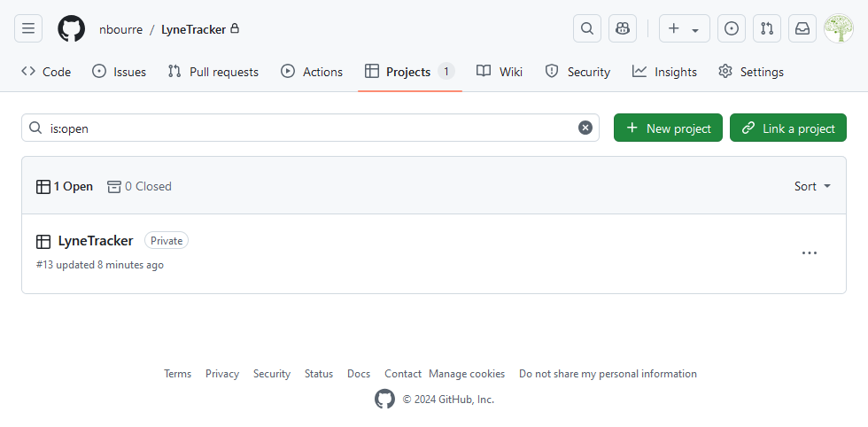Screen dimensions: 868x427
Task: Open LyneTracker project options ellipsis
Action: pyautogui.click(x=810, y=253)
